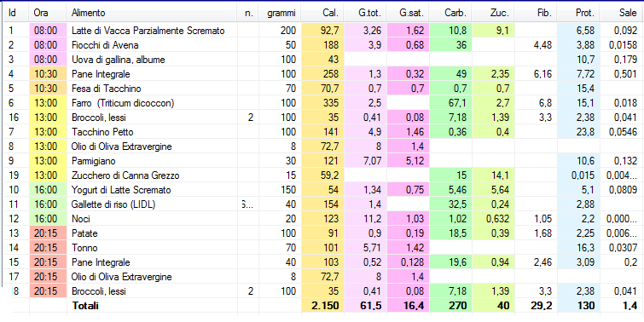The width and height of the screenshot is (644, 322).
Task: Click the Farro (Triticum dicoccon) entry
Action: click(123, 103)
